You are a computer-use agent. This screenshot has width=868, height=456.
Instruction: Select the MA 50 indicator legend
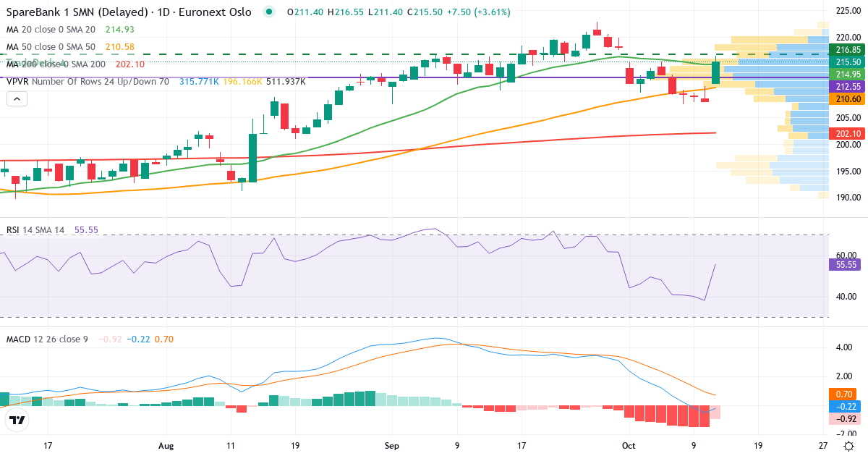coord(51,47)
